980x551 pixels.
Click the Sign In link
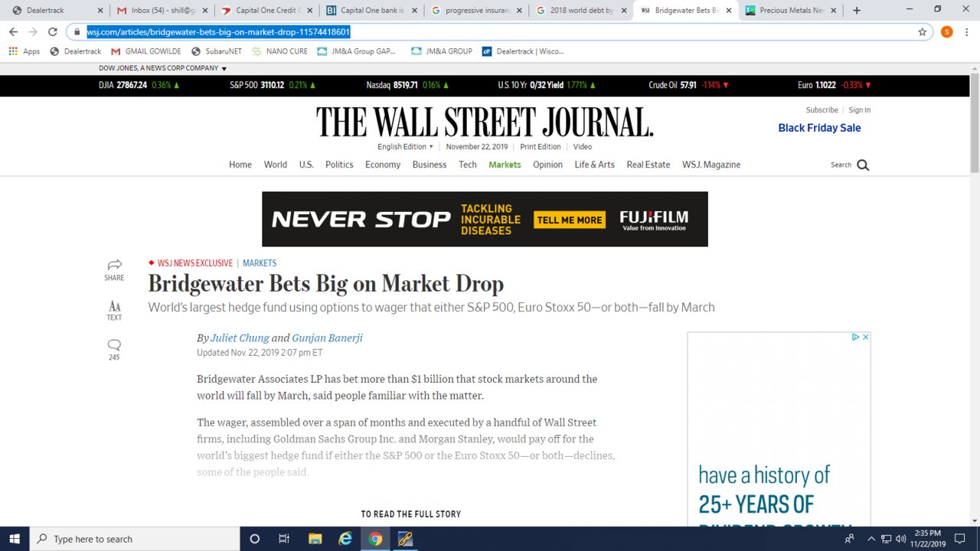click(859, 110)
